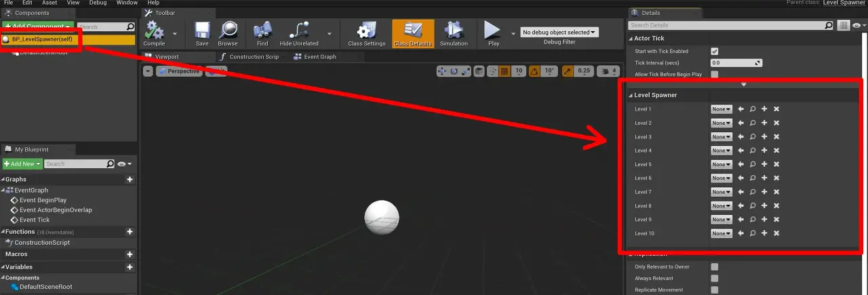Open Level 10 None dropdown
The image size is (868, 295).
722,233
